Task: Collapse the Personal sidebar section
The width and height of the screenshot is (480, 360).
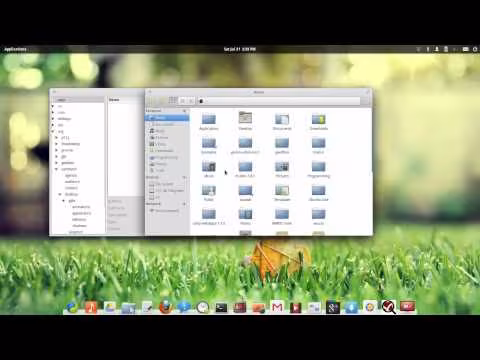Action: tap(184, 111)
